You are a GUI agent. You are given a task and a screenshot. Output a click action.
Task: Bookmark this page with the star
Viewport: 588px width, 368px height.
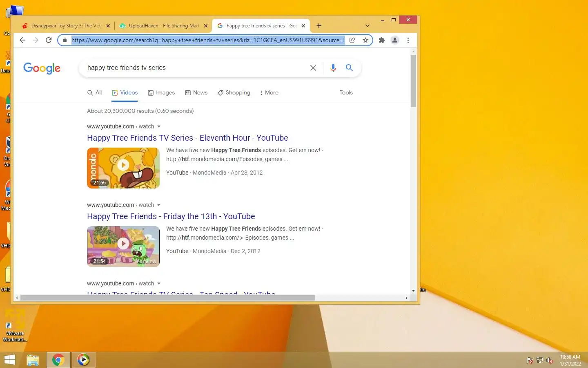(x=365, y=40)
